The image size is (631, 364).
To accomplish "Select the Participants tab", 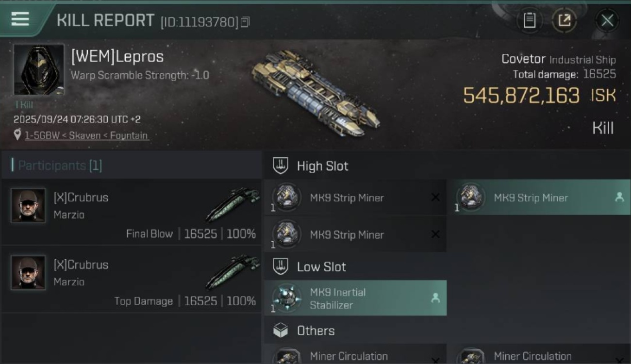I will [57, 165].
